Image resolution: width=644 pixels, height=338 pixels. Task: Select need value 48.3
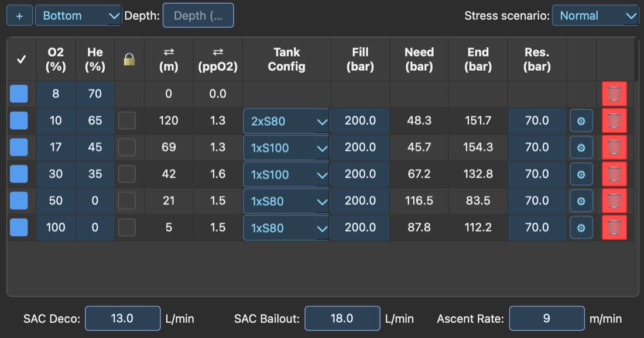pyautogui.click(x=419, y=120)
